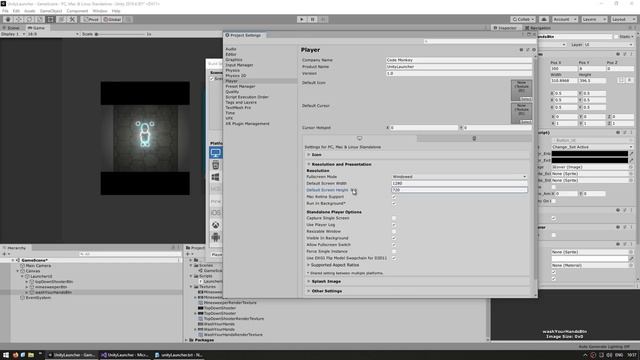This screenshot has width=640, height=360.
Task: Open the GameObject menu
Action: (x=51, y=11)
